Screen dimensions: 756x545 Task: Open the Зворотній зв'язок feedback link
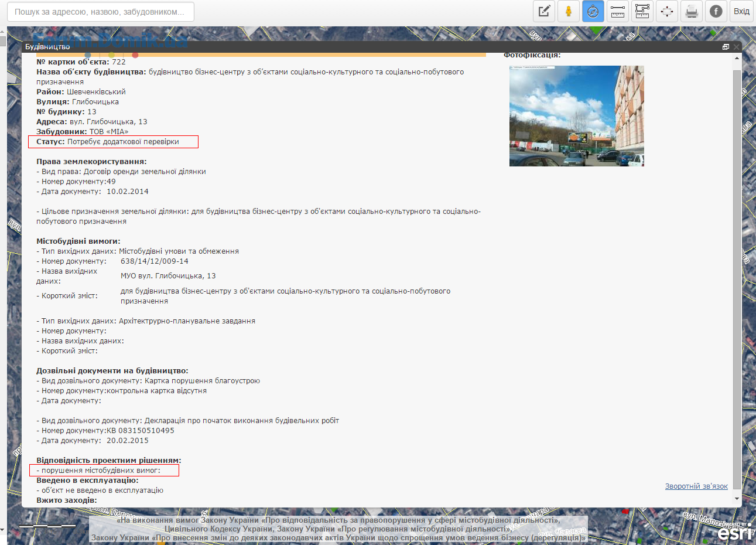(696, 486)
